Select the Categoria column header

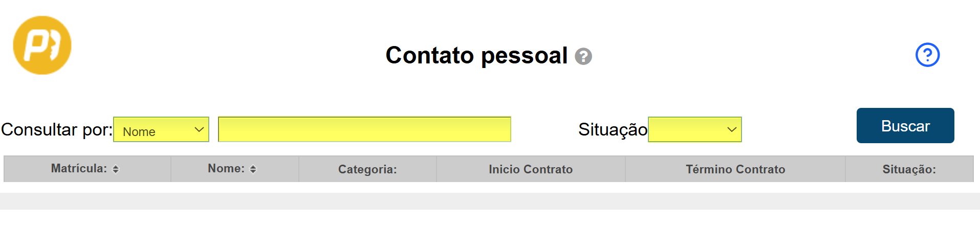point(367,169)
